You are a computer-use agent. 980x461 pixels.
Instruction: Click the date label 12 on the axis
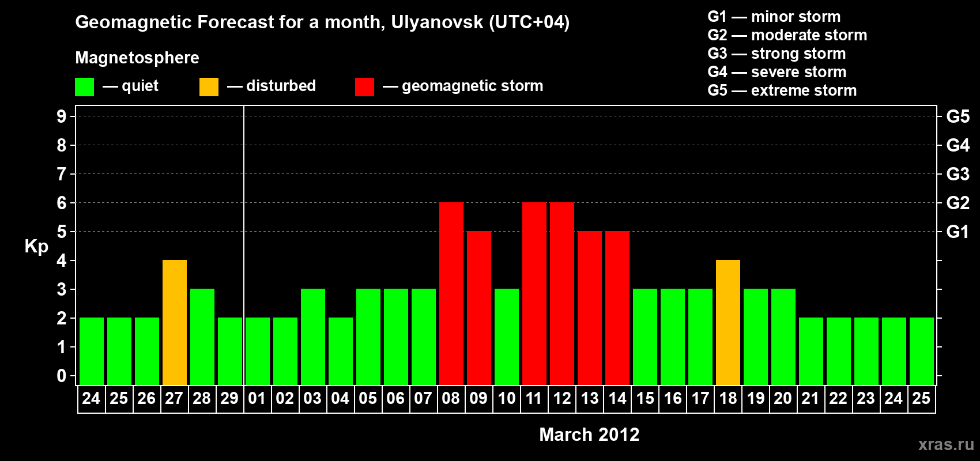(562, 399)
